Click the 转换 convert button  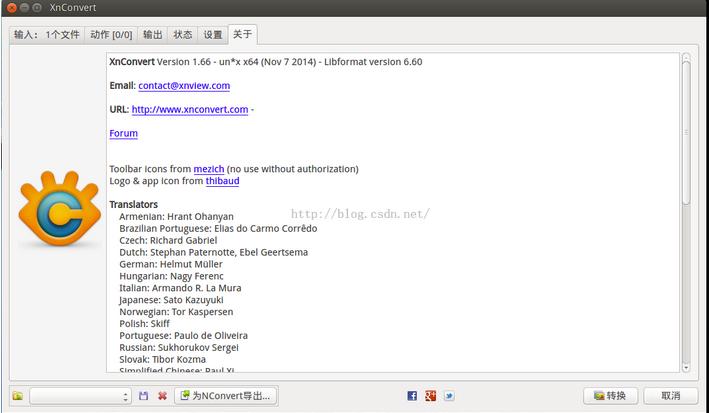pyautogui.click(x=610, y=396)
